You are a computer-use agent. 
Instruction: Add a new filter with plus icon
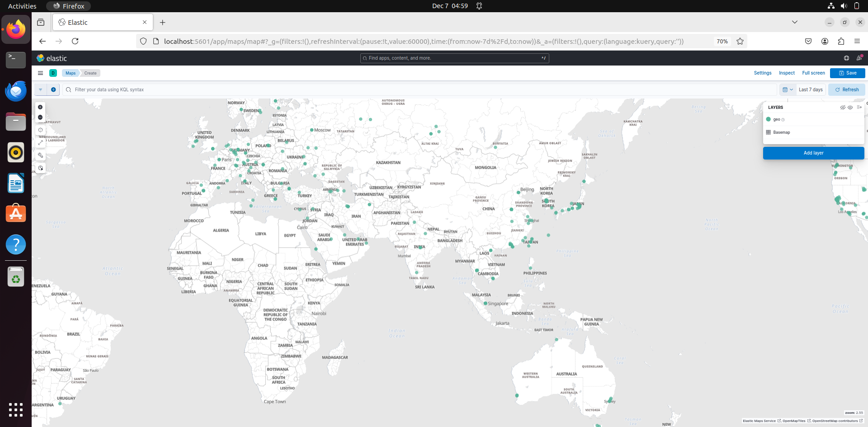tap(53, 90)
